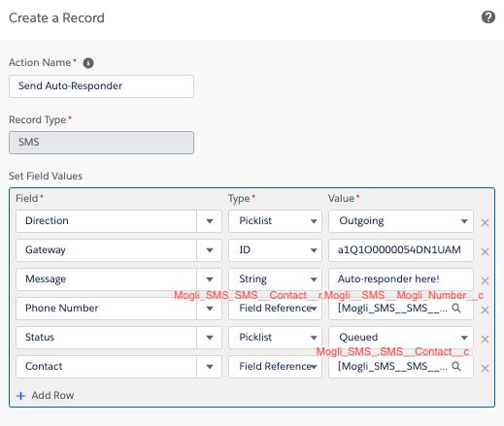Viewport: 504px width, 426px height.
Task: Open the Outgoing value dropdown
Action: pyautogui.click(x=401, y=221)
